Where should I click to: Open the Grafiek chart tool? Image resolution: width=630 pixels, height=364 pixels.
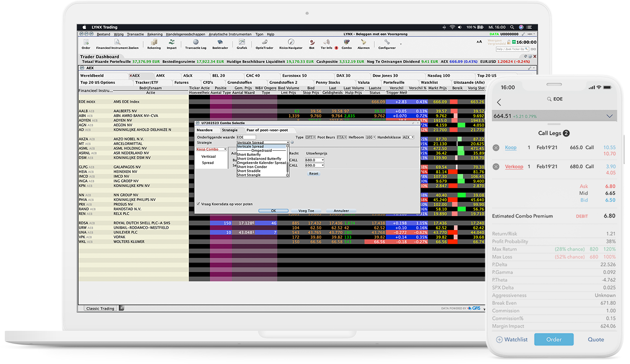pos(242,44)
